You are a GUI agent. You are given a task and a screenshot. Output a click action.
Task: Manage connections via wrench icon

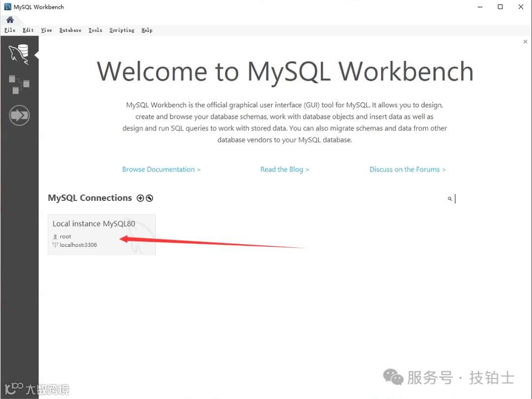[x=149, y=198]
